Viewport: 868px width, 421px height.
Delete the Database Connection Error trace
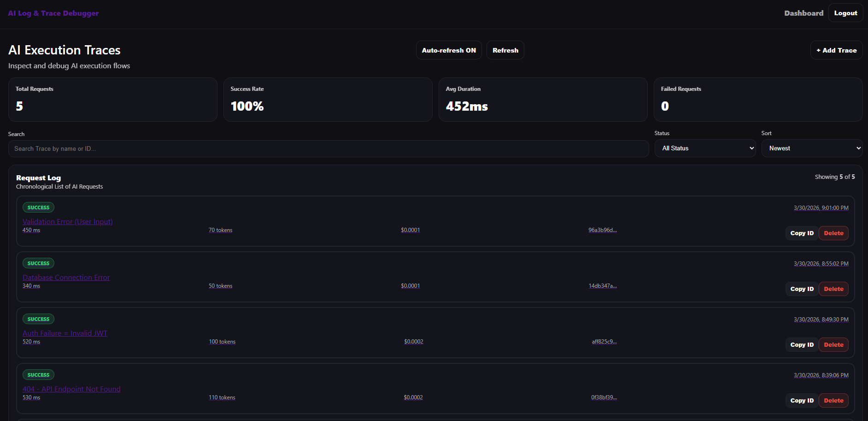pos(833,289)
